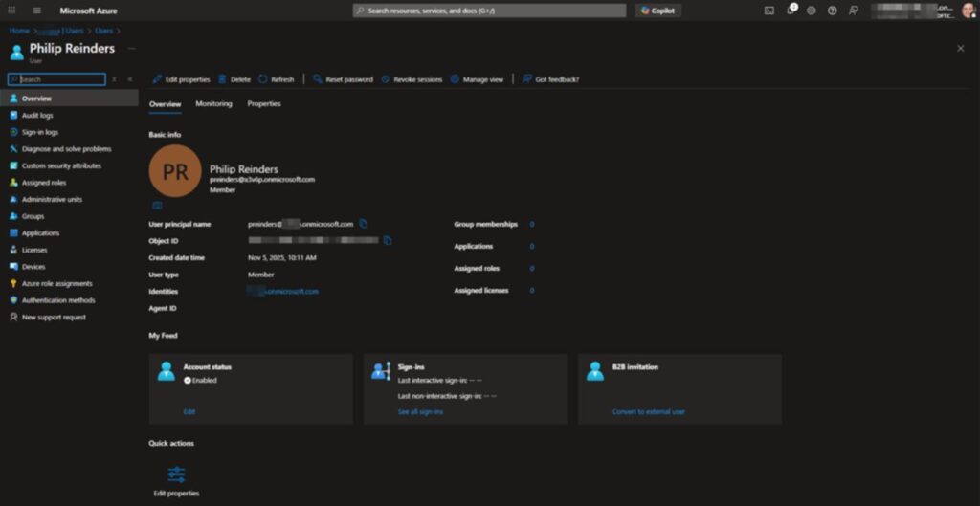Click Reset password in toolbar
This screenshot has width=980, height=506.
[344, 79]
